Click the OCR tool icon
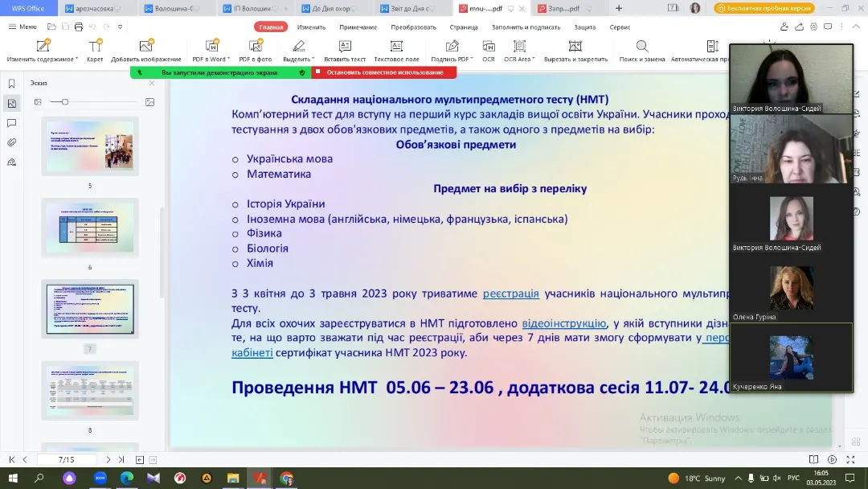Viewport: 868px width, 489px height. click(488, 48)
